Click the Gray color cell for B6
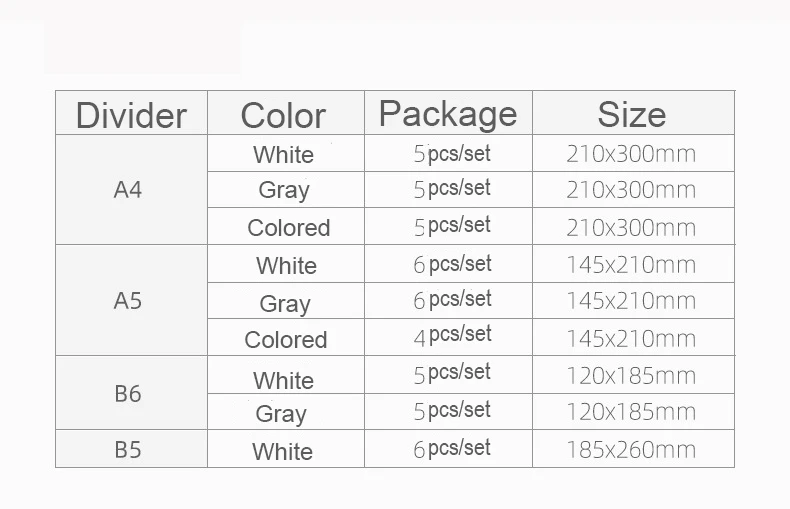The height and width of the screenshot is (509, 790). [x=281, y=414]
